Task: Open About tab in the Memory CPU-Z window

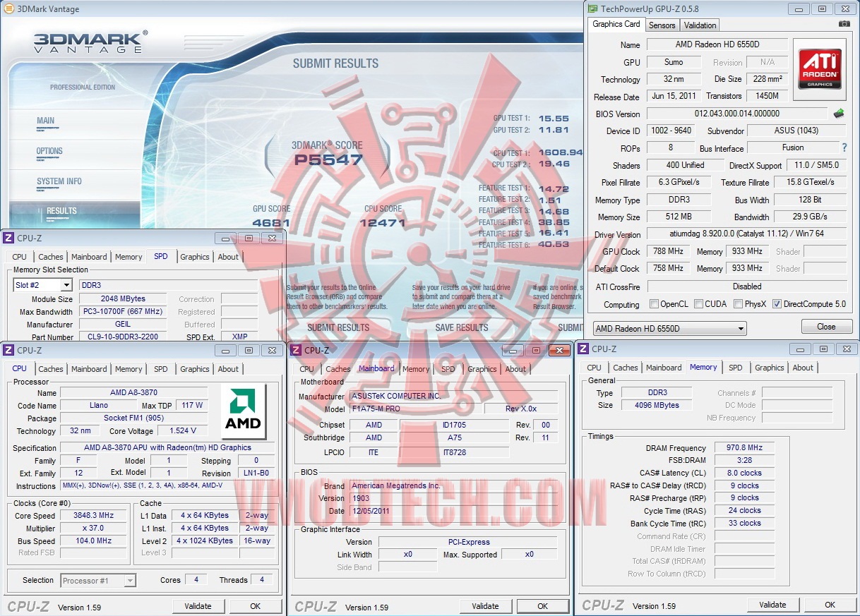Action: pos(802,368)
